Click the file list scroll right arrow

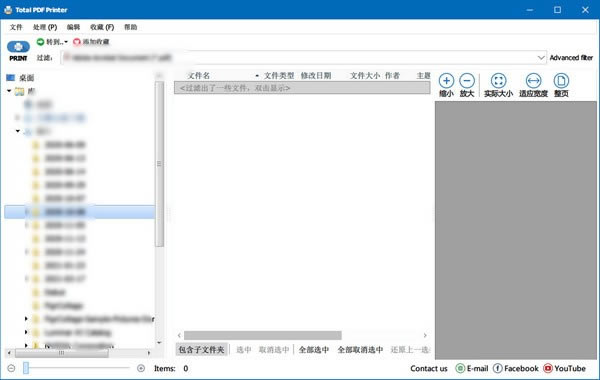coord(425,335)
